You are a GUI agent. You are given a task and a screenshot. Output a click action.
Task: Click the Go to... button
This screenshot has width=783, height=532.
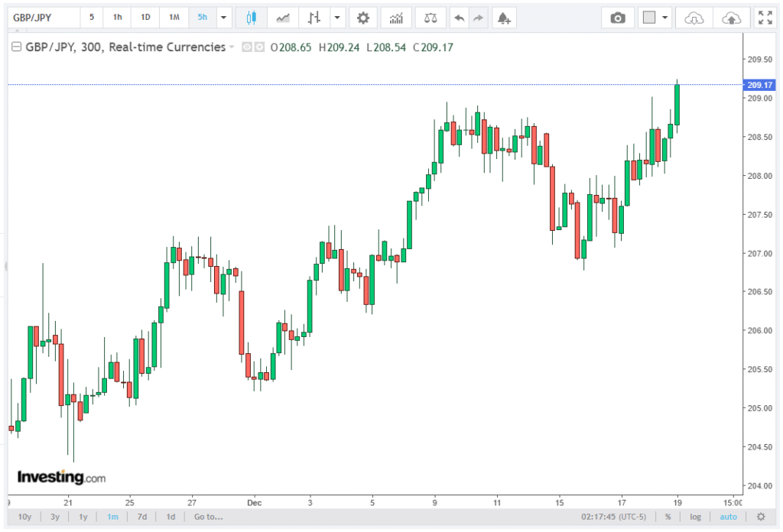tap(209, 517)
